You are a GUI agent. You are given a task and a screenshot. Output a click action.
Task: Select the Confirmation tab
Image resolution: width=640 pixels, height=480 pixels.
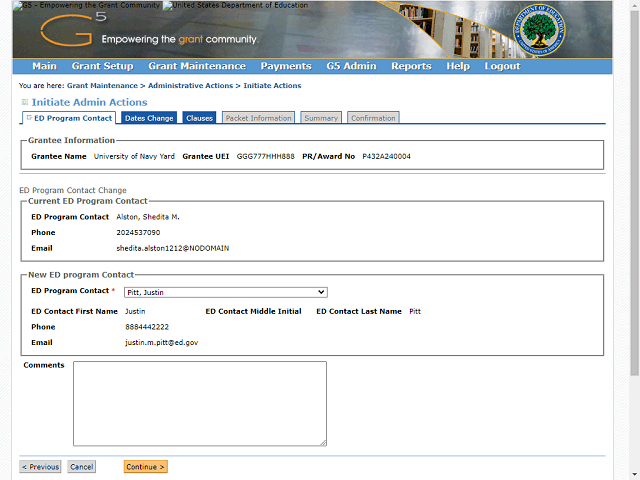click(373, 118)
